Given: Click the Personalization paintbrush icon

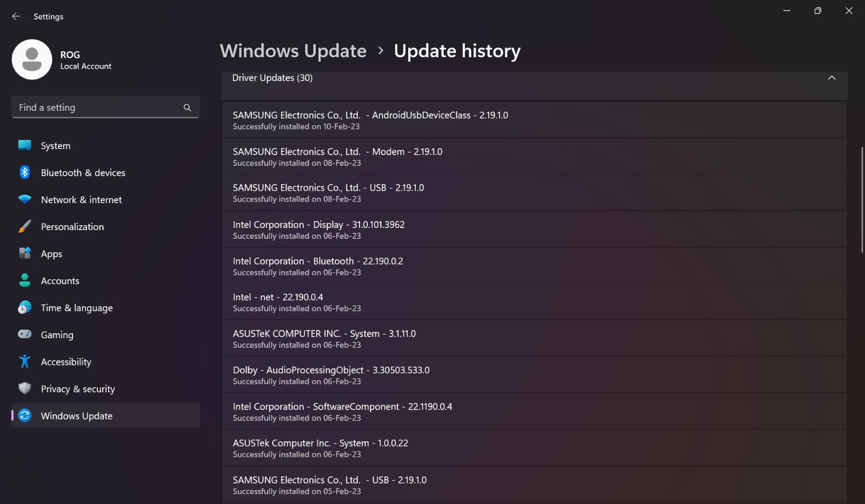Looking at the screenshot, I should coord(25,226).
